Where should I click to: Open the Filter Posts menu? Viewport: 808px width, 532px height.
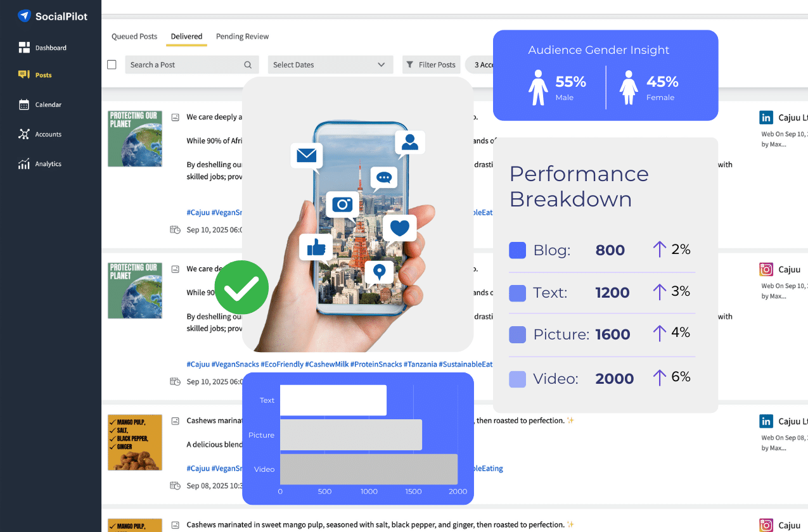(431, 65)
